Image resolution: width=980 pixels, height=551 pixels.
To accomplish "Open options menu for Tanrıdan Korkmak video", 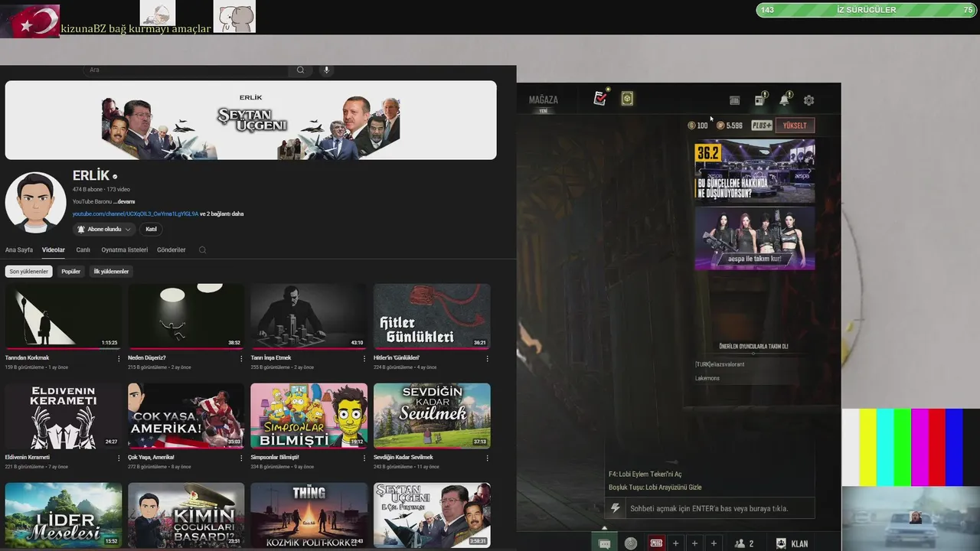I will click(x=119, y=358).
